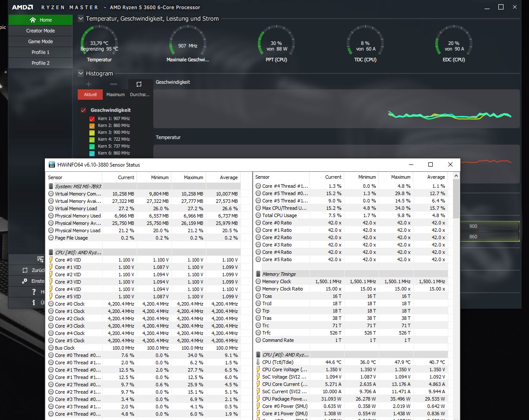Switch to the Aktuell histogram tab
The width and height of the screenshot is (529, 420).
tap(90, 95)
